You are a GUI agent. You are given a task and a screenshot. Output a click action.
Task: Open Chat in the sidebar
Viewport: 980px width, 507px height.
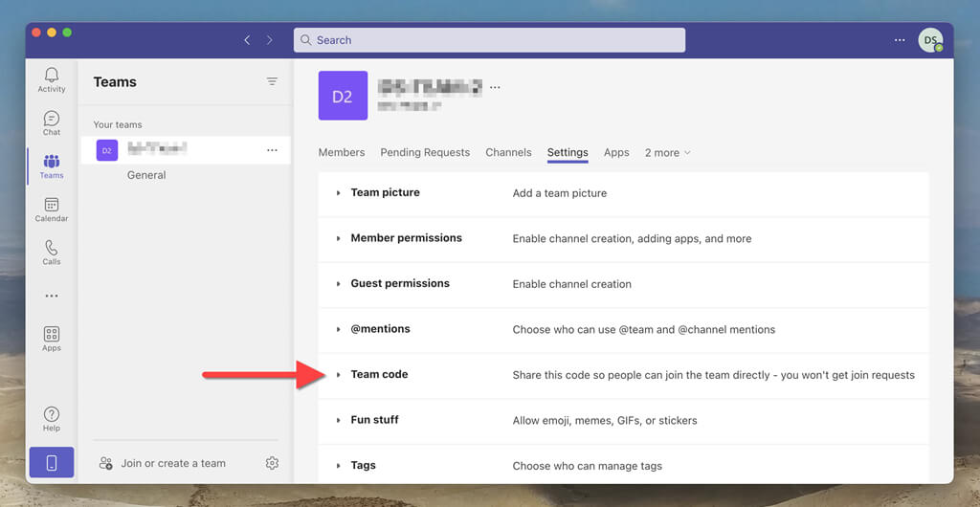tap(52, 122)
